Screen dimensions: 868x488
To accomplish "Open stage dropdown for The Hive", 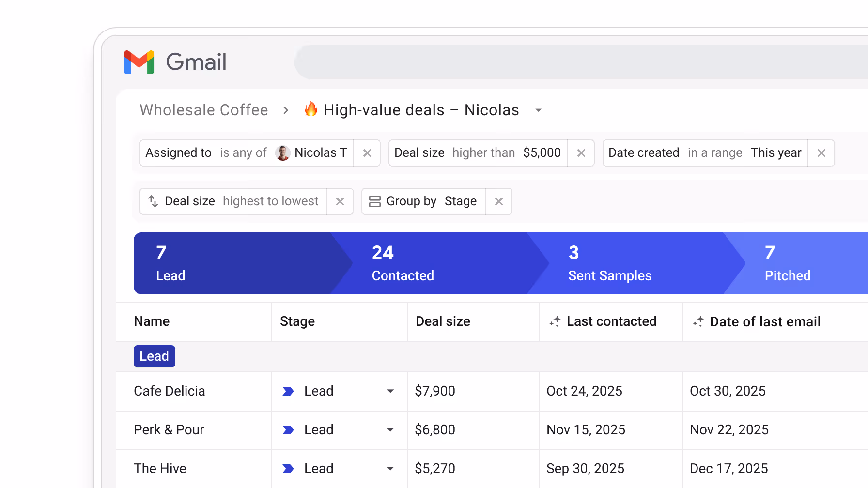I will [x=390, y=469].
